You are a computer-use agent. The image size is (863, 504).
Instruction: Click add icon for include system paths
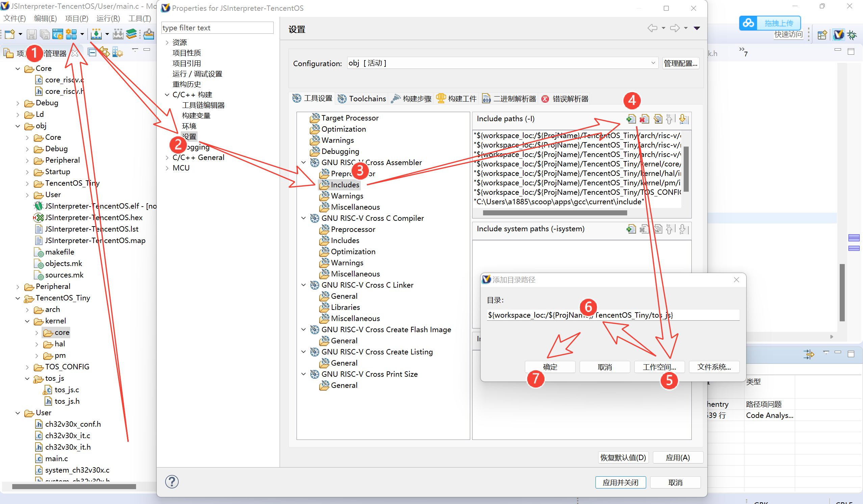(631, 229)
